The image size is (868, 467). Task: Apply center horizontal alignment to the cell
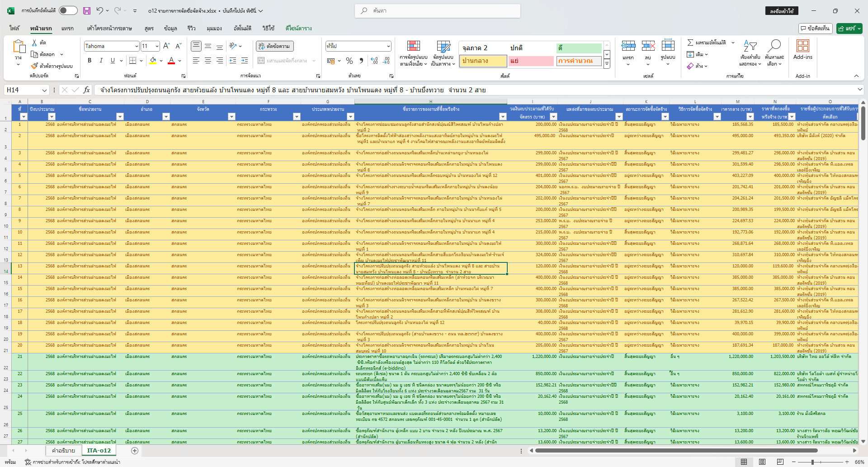(x=208, y=61)
